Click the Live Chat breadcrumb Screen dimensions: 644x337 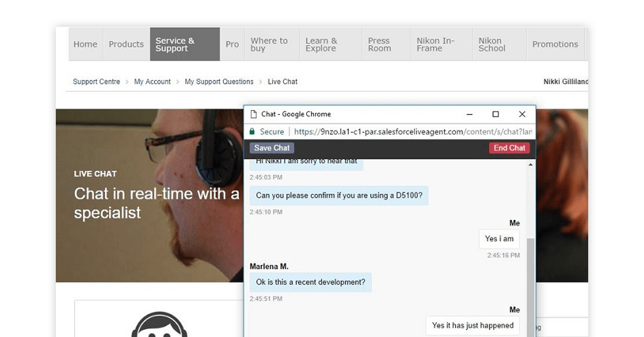pos(282,82)
